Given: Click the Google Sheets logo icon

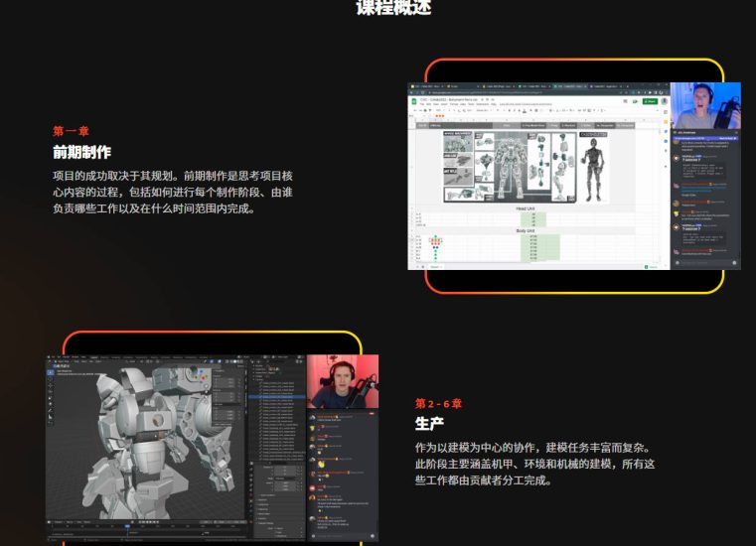Looking at the screenshot, I should tap(413, 101).
